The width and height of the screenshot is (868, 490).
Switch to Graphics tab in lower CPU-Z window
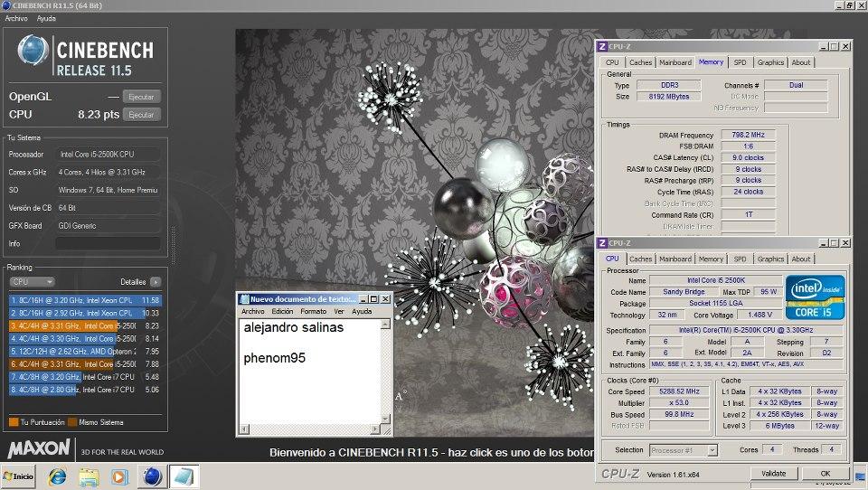[770, 259]
